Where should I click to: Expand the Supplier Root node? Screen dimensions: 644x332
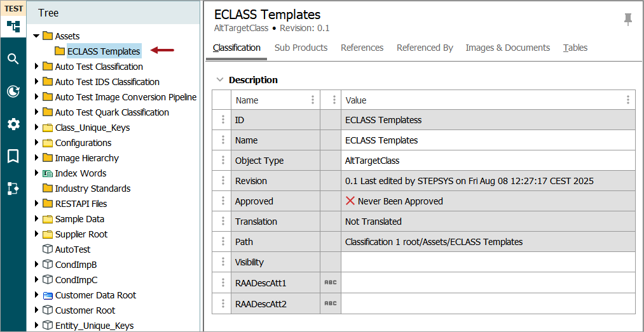(x=37, y=234)
